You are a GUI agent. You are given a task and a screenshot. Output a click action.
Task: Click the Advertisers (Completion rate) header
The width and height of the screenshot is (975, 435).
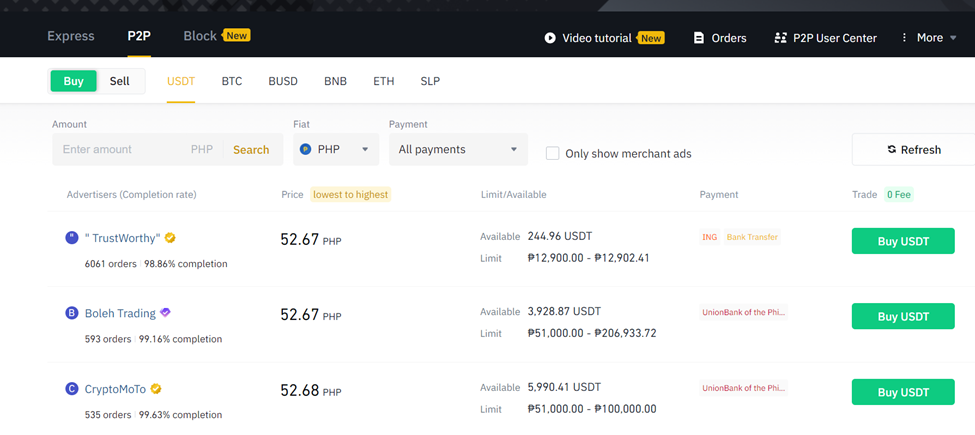(131, 195)
